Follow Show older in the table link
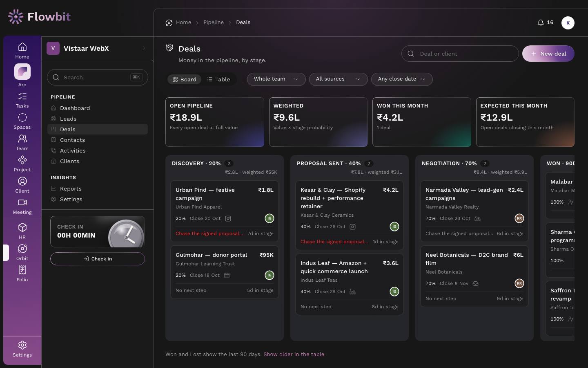 [x=294, y=354]
